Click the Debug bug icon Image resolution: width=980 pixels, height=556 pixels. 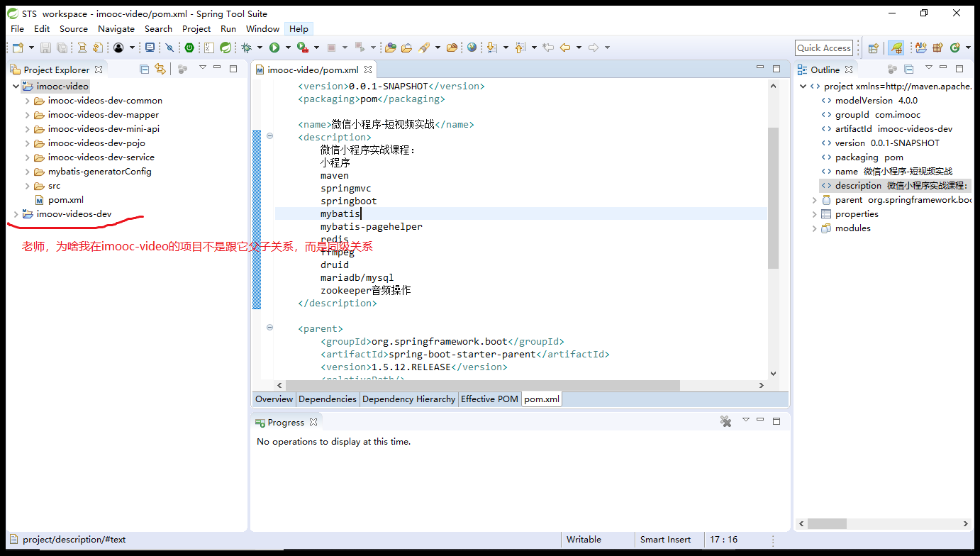246,48
